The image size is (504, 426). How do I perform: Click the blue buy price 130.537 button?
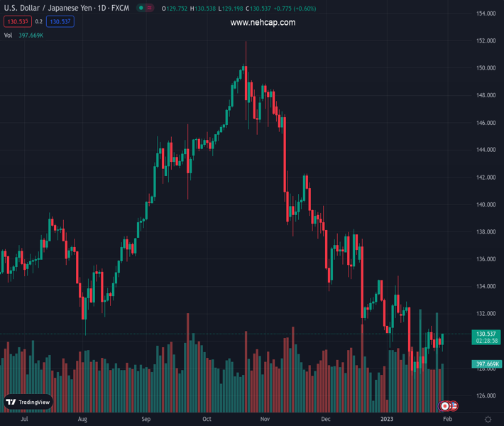click(x=61, y=21)
